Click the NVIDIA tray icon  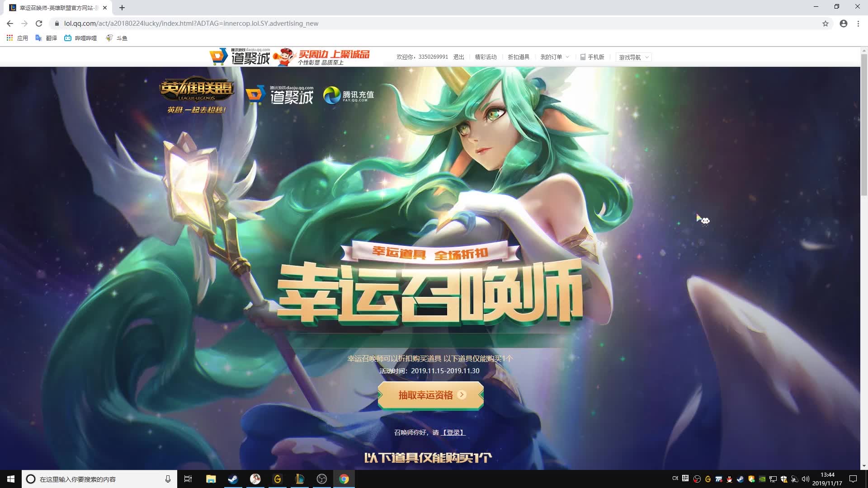(762, 479)
